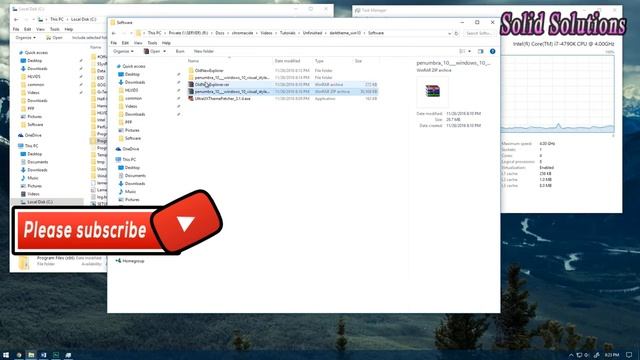Click CPU utilization graph in Task Manager
Viewport: 640px width, 360px height.
558,94
